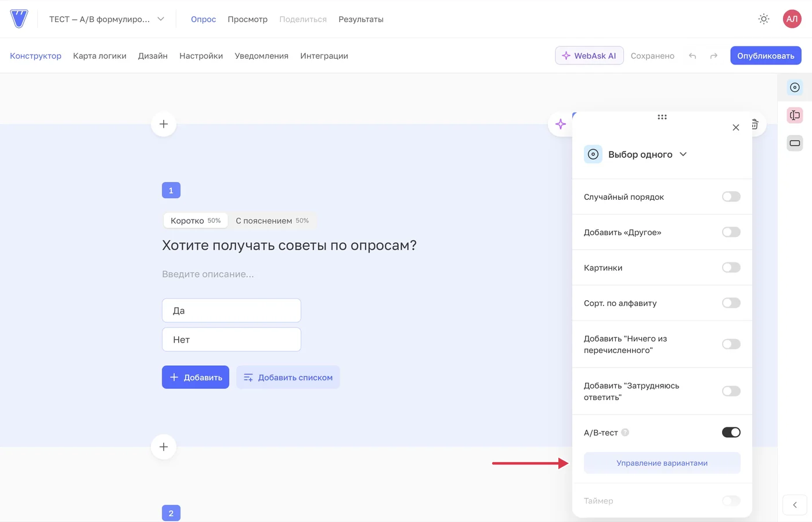Toggle the light/dark theme sun icon

pos(764,19)
